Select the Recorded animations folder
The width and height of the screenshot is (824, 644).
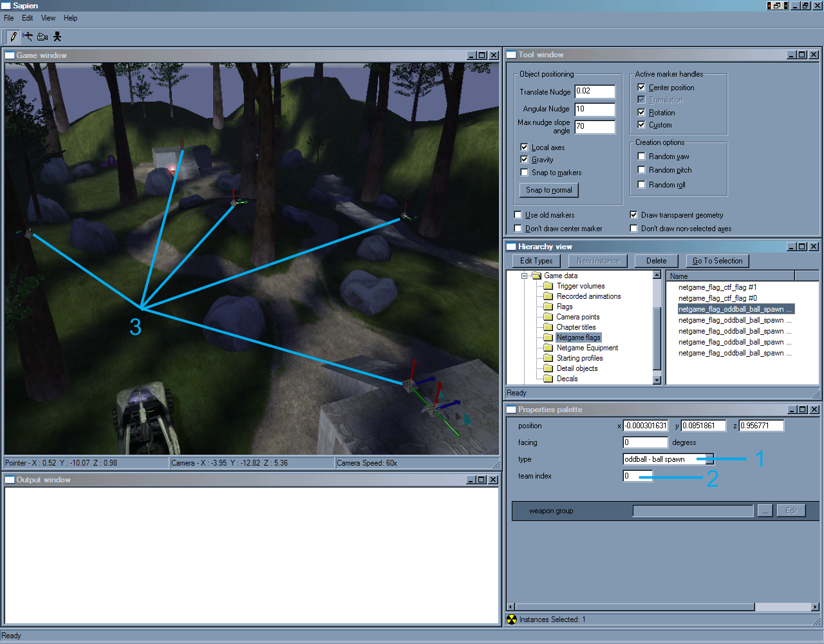588,296
